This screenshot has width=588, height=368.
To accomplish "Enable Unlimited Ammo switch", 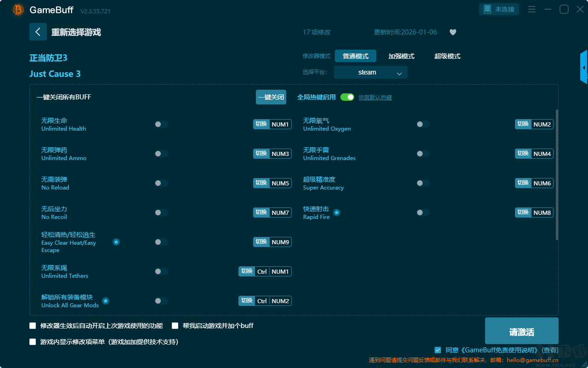I will [161, 154].
